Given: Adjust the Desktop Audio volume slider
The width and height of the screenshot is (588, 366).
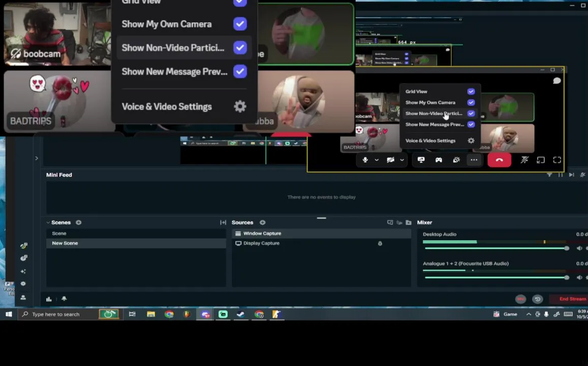Looking at the screenshot, I should pyautogui.click(x=496, y=248).
